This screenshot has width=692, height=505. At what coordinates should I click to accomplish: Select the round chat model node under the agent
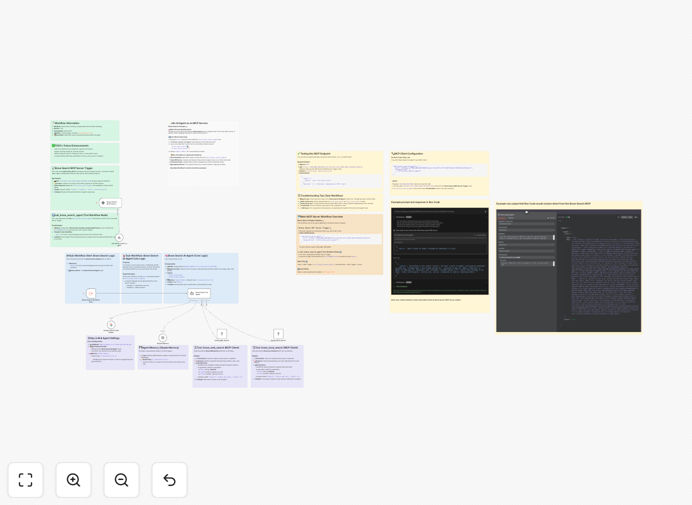[x=111, y=325]
